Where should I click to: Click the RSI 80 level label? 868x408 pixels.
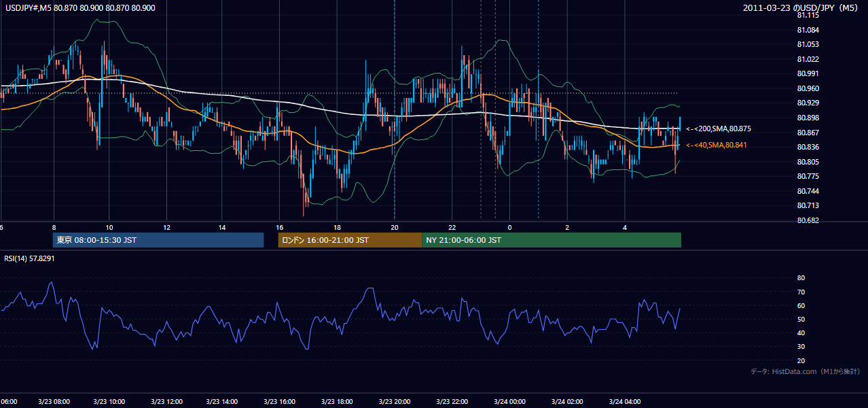801,278
